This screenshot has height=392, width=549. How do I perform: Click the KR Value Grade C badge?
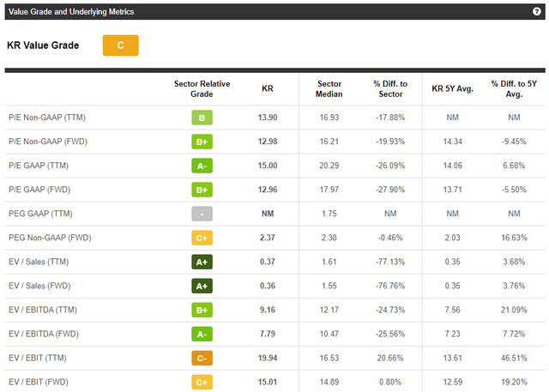click(120, 45)
